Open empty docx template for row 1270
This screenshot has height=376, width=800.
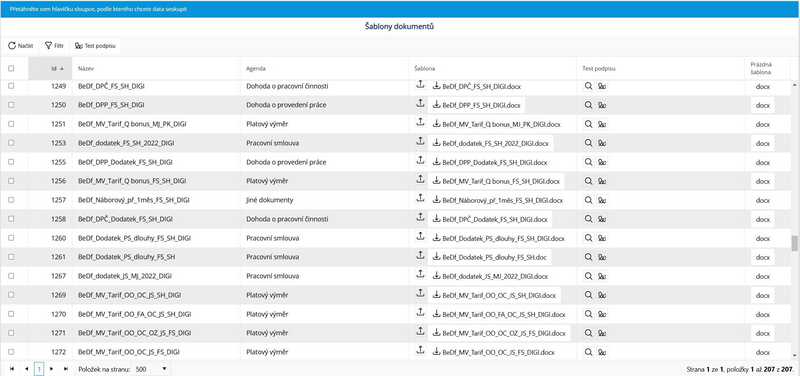pyautogui.click(x=763, y=314)
